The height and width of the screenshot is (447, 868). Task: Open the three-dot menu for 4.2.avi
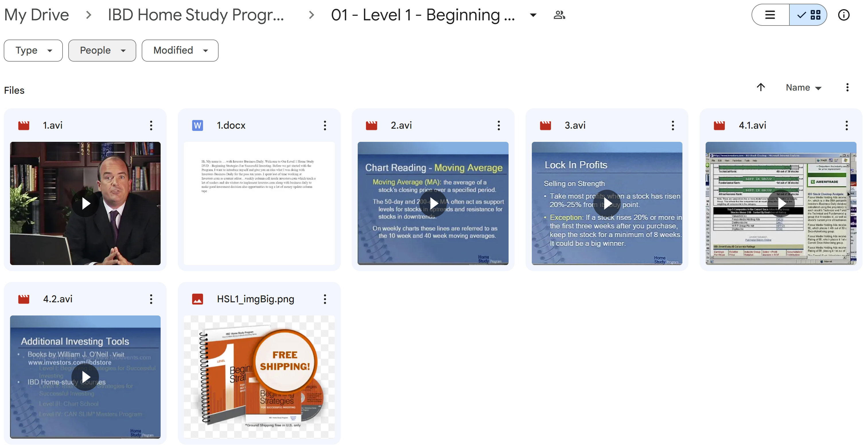151,298
